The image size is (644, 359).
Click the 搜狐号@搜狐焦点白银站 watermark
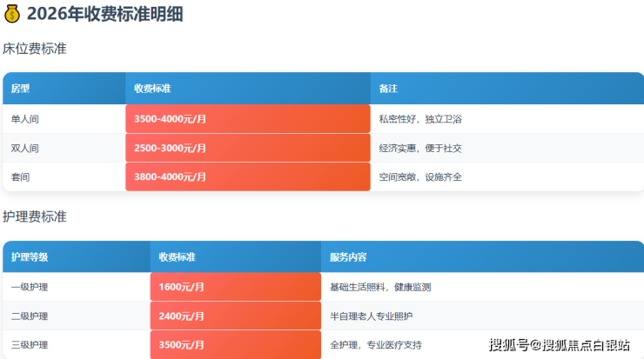point(559,345)
